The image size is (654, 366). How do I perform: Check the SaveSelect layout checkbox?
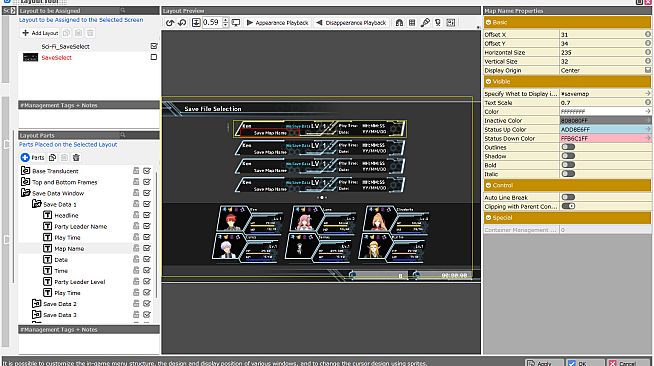pos(154,57)
